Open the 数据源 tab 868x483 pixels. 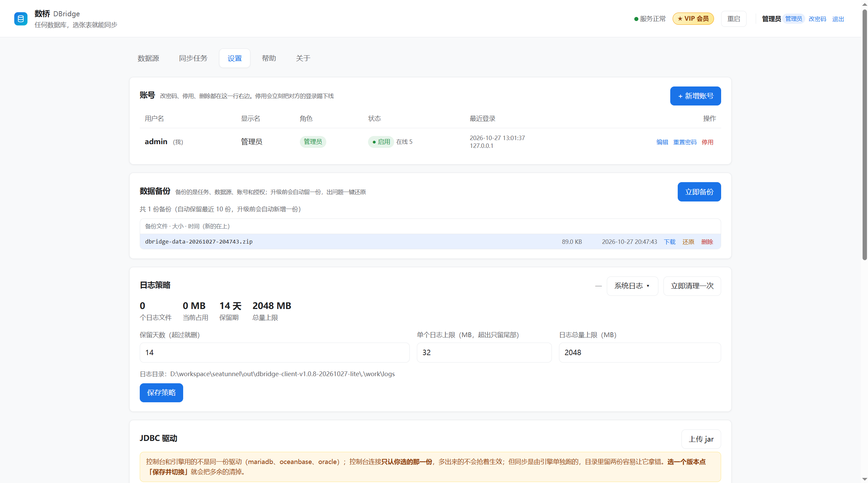[148, 58]
